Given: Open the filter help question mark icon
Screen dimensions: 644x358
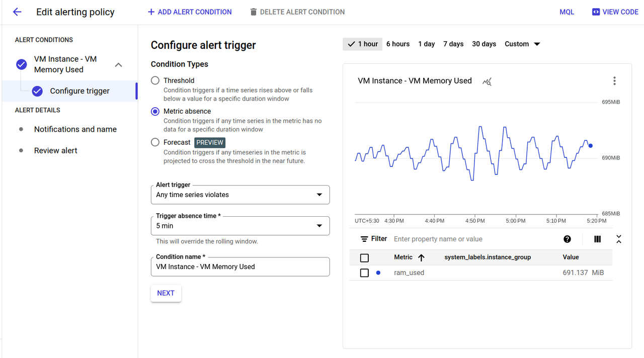Looking at the screenshot, I should 567,239.
